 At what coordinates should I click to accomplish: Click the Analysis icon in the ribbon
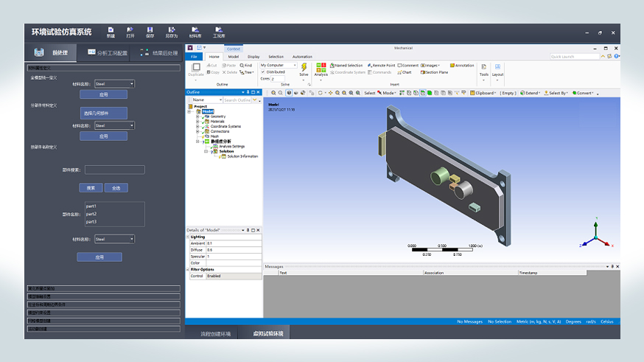click(x=321, y=67)
